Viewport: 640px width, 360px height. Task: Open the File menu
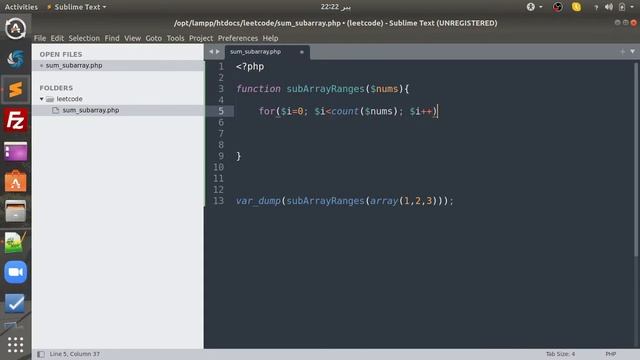point(40,38)
